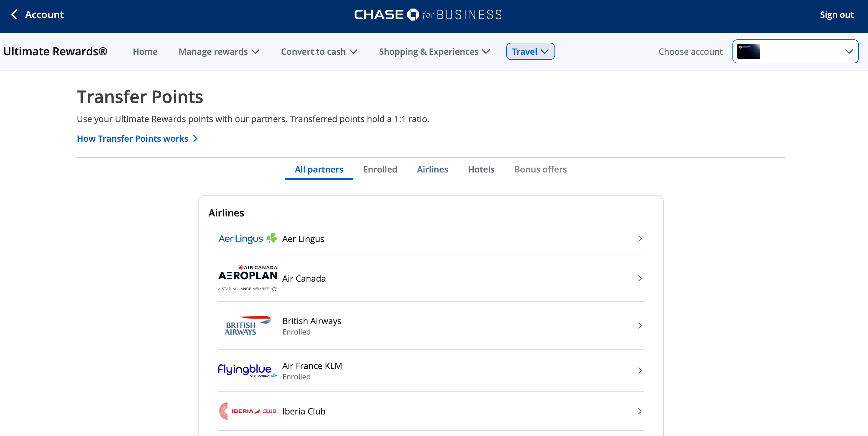
Task: Click the Iberia Club logo
Action: click(x=248, y=411)
